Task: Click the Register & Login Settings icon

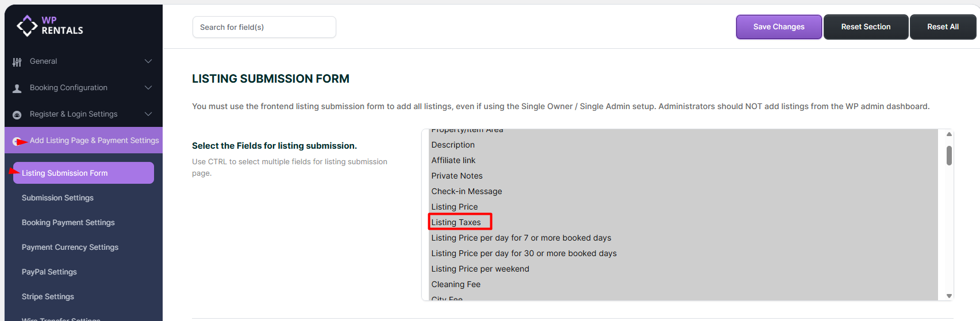Action: 17,115
